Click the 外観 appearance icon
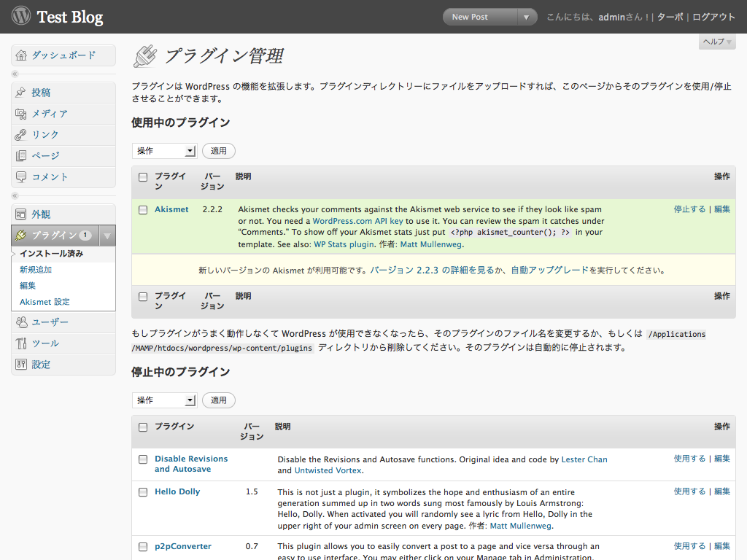Viewport: 747px width, 560px height. pyautogui.click(x=20, y=214)
